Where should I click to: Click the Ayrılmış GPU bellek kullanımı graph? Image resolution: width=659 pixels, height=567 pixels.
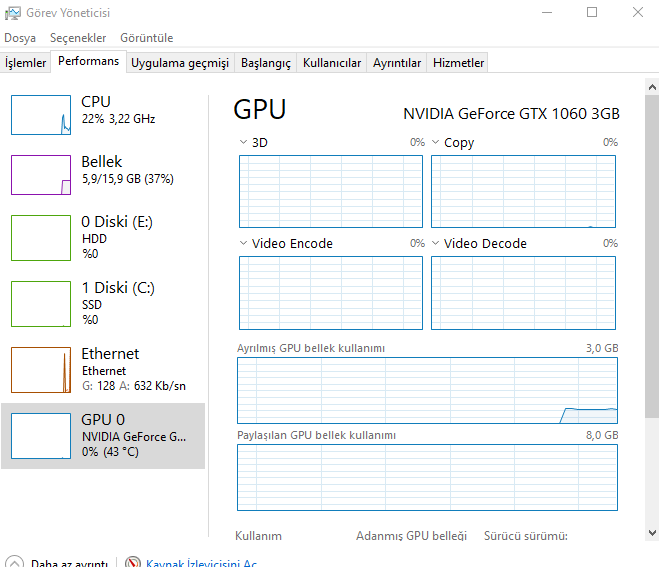[x=427, y=390]
